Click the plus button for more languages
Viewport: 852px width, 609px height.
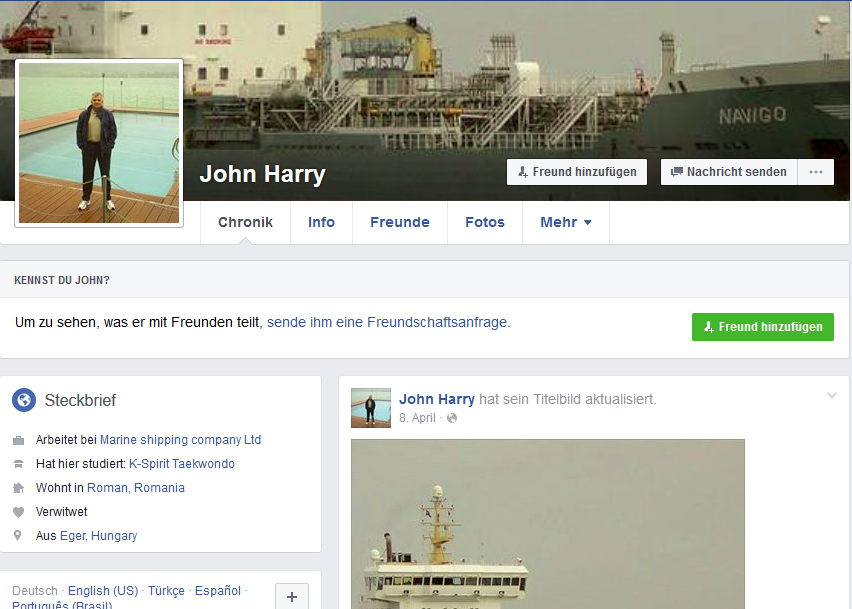point(292,597)
